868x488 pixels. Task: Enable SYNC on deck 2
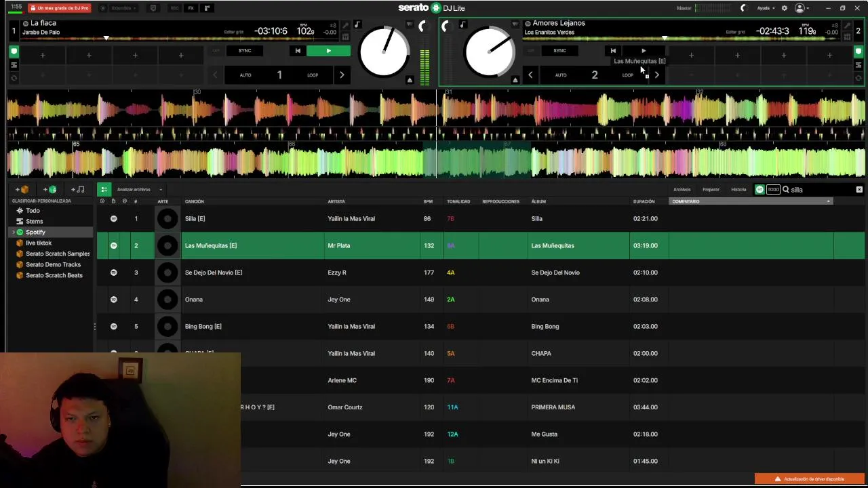click(559, 51)
